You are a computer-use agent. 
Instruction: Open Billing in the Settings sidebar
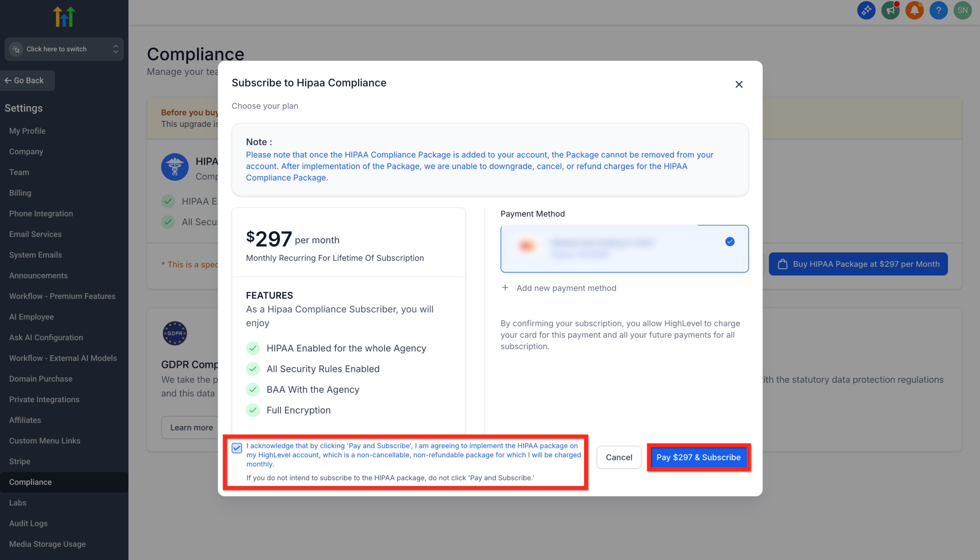click(x=20, y=193)
